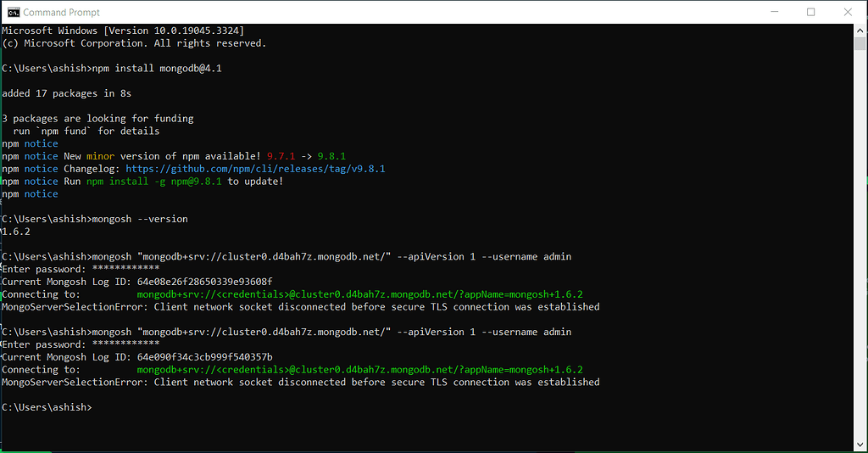Click Log ID 64e08e26f28650339e93608f

204,282
